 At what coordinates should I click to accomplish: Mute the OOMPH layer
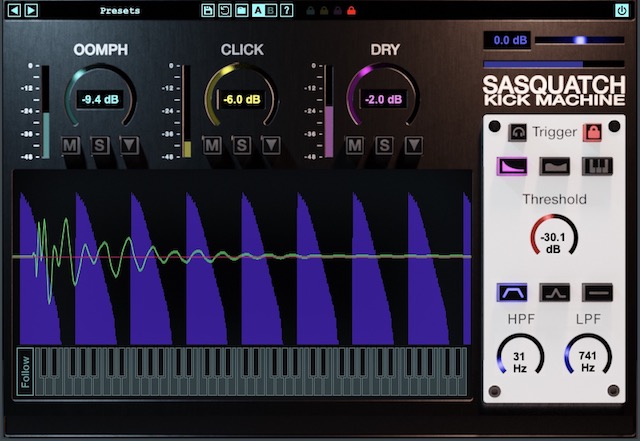click(71, 146)
